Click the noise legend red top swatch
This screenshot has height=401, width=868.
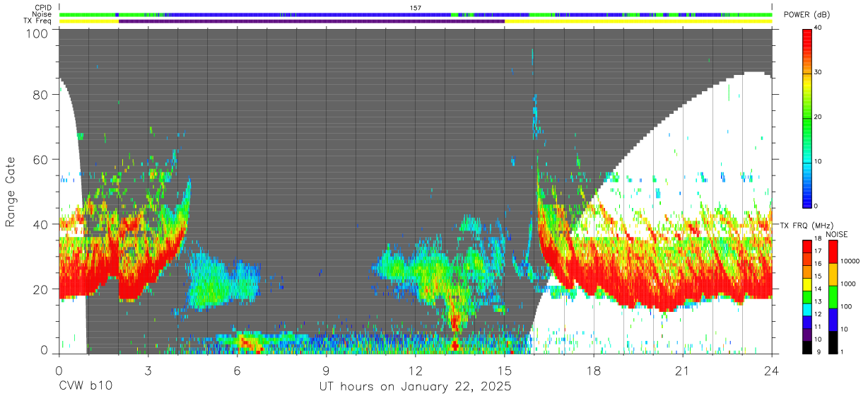click(832, 252)
